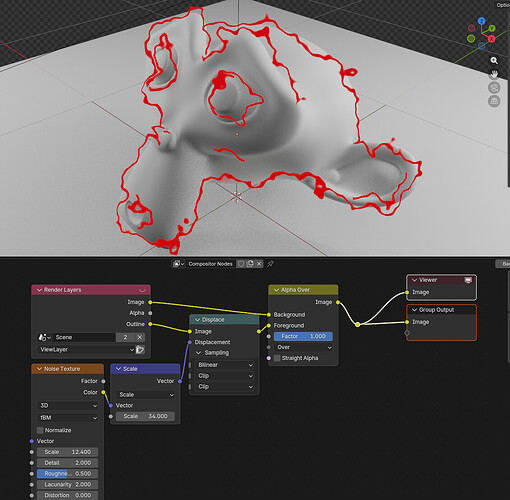Screen dimensions: 510x500
Task: Duplicate the Compositor Nodes datablock icon
Action: point(250,264)
